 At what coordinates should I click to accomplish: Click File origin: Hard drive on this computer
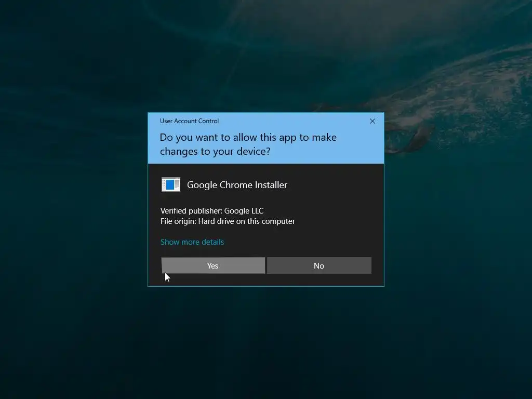(x=228, y=221)
